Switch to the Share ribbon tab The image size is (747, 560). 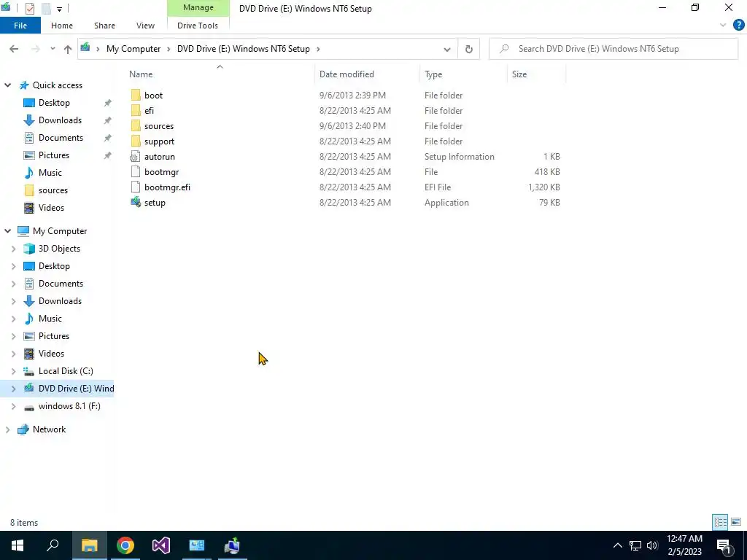click(104, 26)
